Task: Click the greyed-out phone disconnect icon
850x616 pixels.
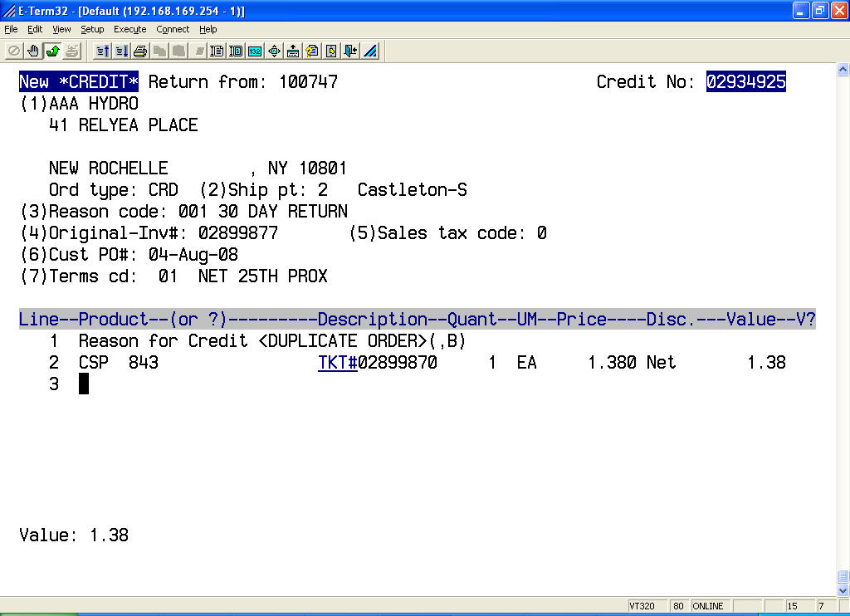Action: [x=72, y=51]
